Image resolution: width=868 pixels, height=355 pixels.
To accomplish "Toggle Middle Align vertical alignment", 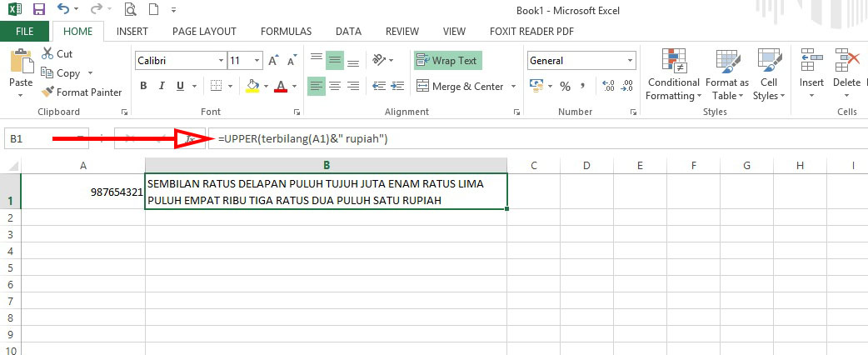I will tap(335, 60).
